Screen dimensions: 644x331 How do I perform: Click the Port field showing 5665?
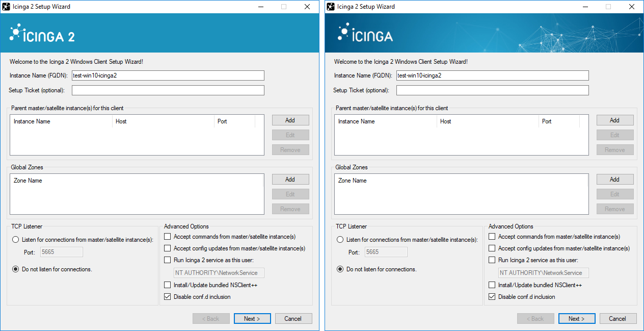click(61, 251)
